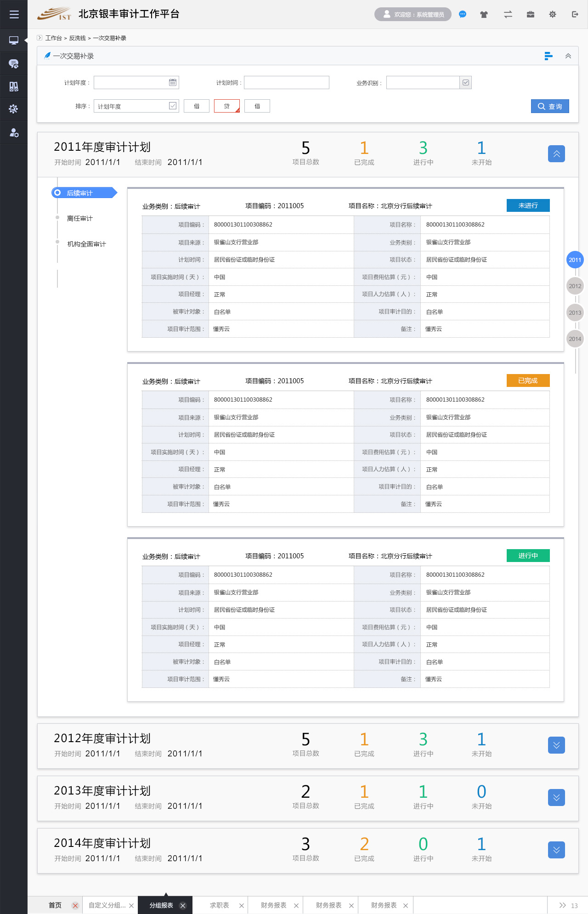
Task: Click the 计划时间 input field
Action: [x=286, y=83]
